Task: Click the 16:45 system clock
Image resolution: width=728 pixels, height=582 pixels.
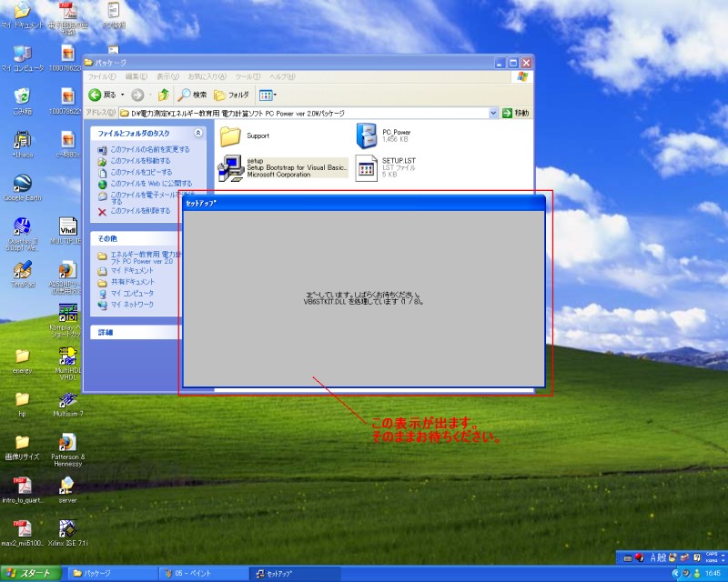Action: coord(713,574)
